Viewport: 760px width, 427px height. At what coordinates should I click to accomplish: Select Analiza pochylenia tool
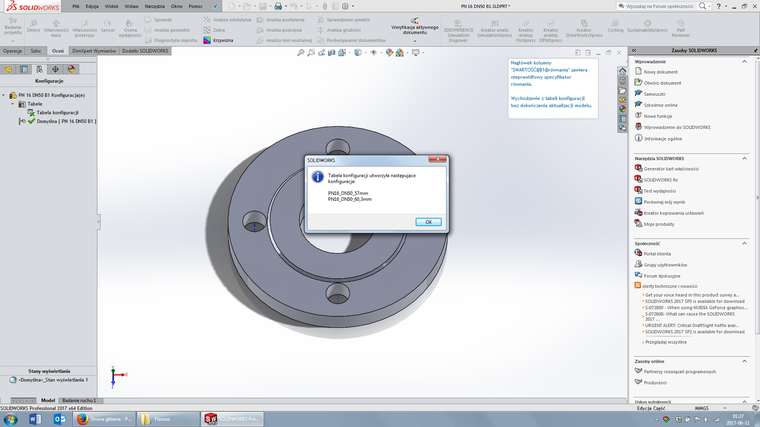pyautogui.click(x=280, y=20)
